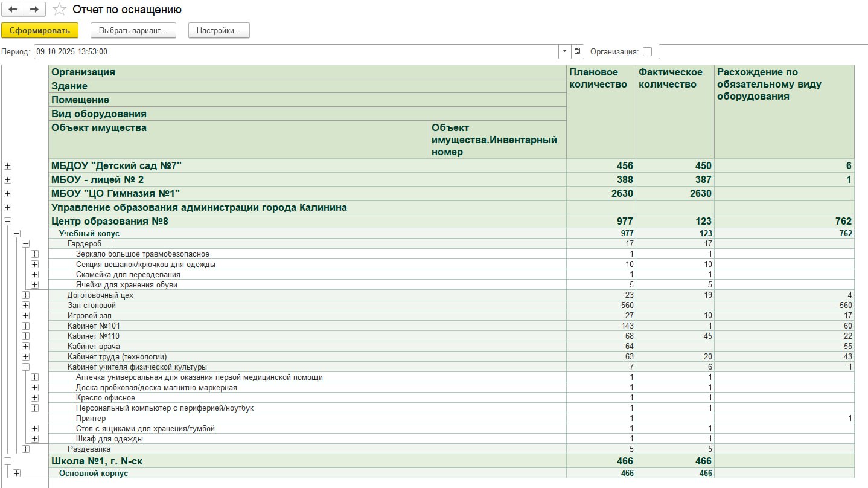Image resolution: width=868 pixels, height=488 pixels.
Task: Collapse the Центр образования №8 group
Action: (x=8, y=221)
